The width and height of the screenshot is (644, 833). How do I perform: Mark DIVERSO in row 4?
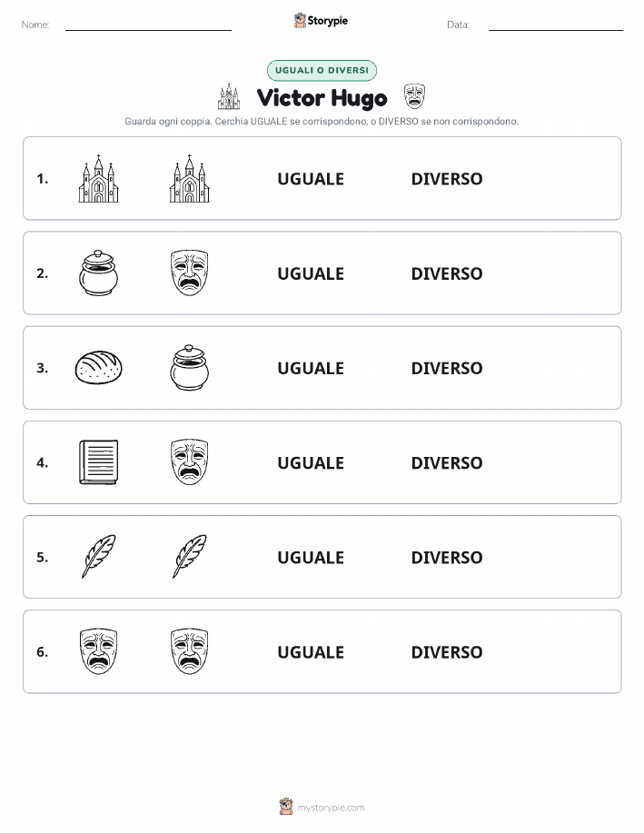[x=447, y=462]
